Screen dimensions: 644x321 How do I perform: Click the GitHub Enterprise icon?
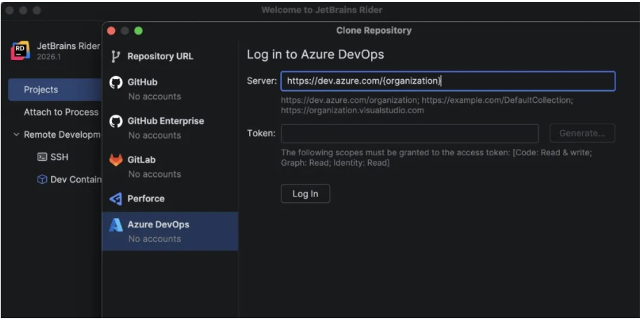[x=116, y=122]
